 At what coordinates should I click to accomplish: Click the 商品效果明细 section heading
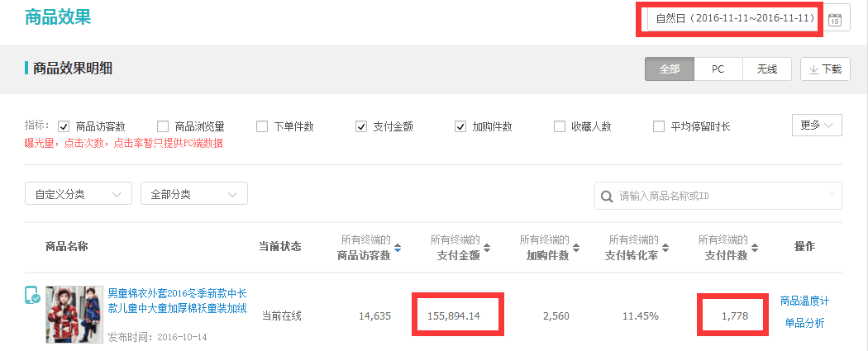coord(73,69)
